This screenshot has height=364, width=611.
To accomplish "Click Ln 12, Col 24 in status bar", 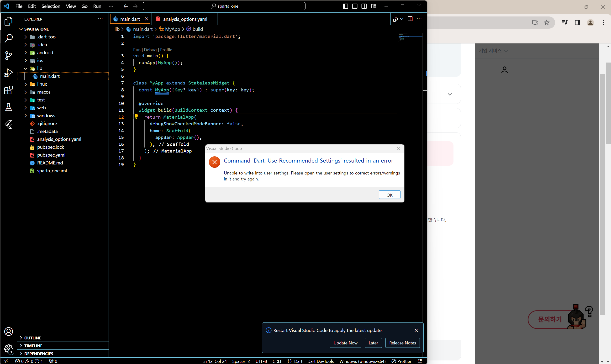I will [x=214, y=361].
